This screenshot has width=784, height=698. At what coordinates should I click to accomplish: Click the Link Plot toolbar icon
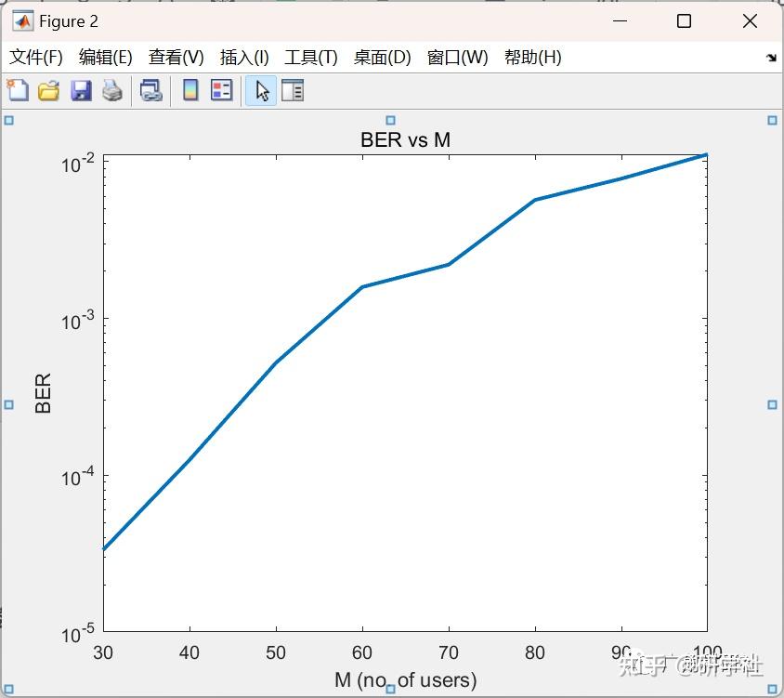(151, 90)
